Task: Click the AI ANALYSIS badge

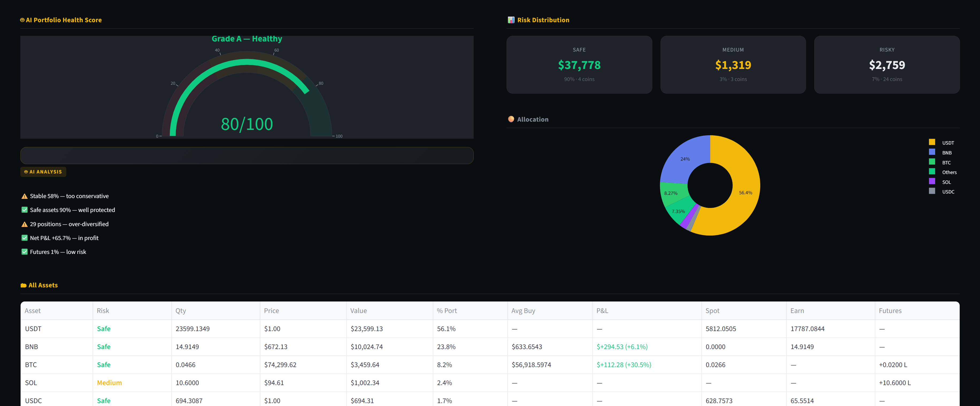Action: tap(43, 172)
